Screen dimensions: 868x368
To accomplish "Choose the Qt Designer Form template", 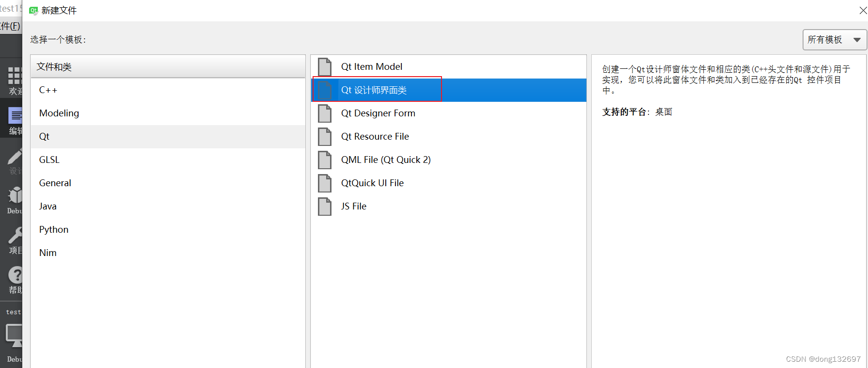I will click(x=448, y=113).
